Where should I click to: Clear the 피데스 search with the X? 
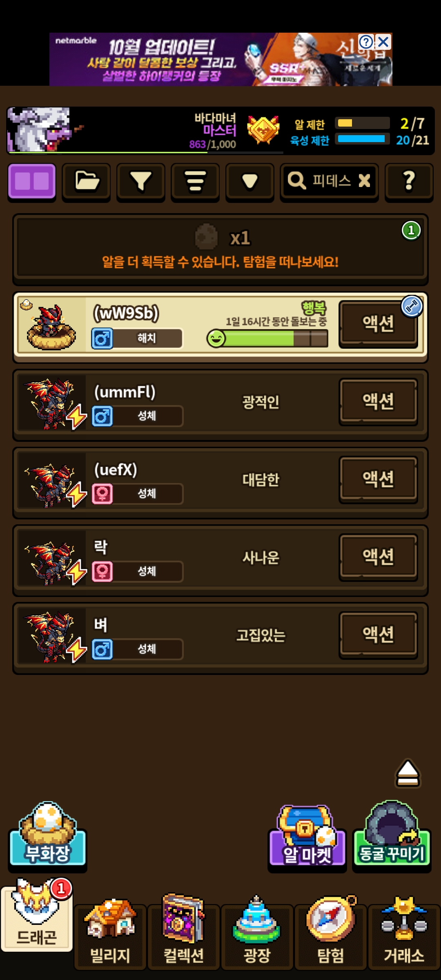click(x=364, y=180)
